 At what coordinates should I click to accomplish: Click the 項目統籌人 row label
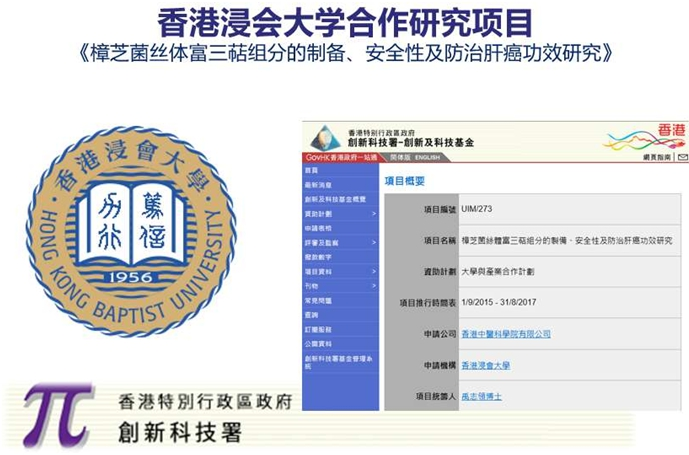436,397
